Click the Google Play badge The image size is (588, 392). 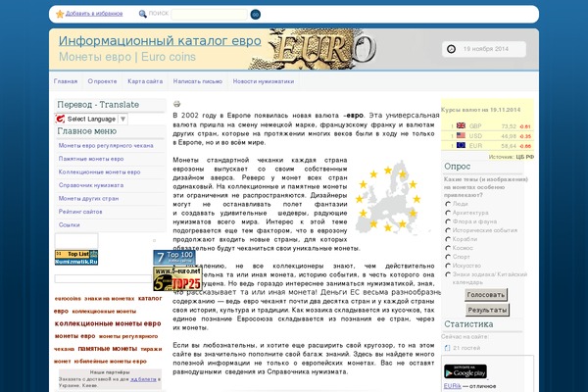tap(465, 371)
